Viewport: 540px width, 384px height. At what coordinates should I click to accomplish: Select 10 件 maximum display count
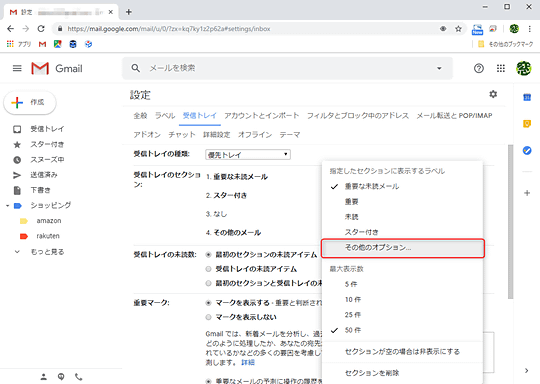(x=402, y=300)
